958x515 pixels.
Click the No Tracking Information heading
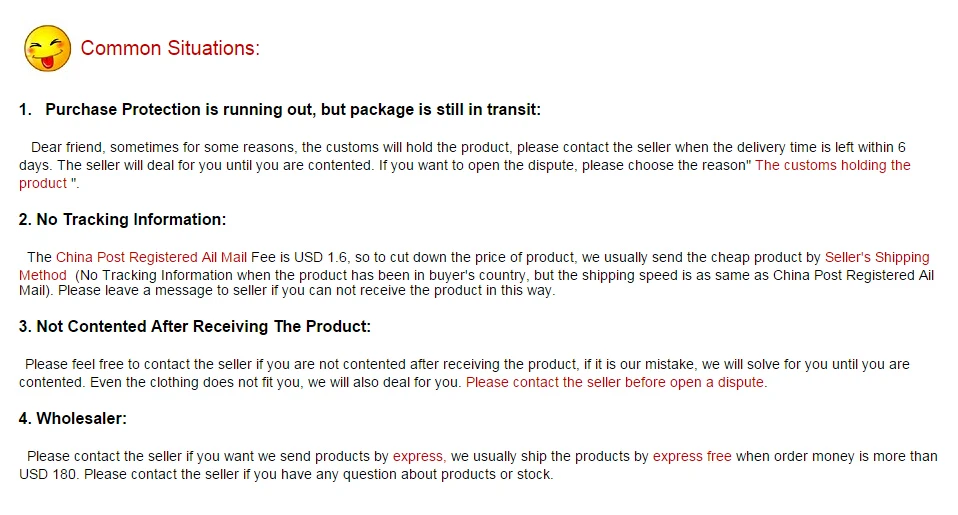click(x=122, y=219)
